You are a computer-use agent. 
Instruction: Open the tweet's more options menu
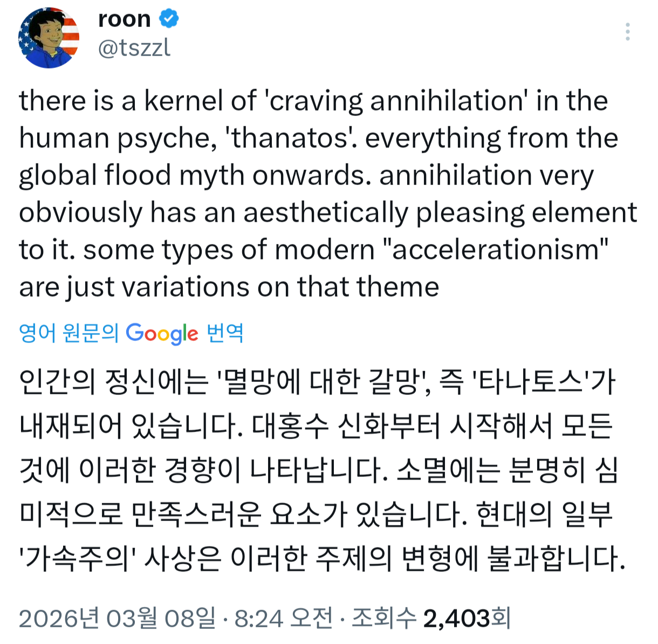coord(627,32)
